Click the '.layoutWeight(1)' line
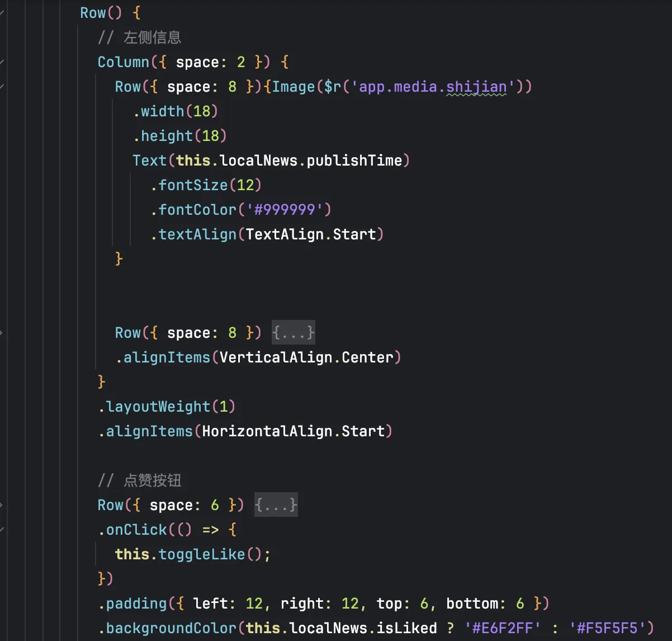 167,407
